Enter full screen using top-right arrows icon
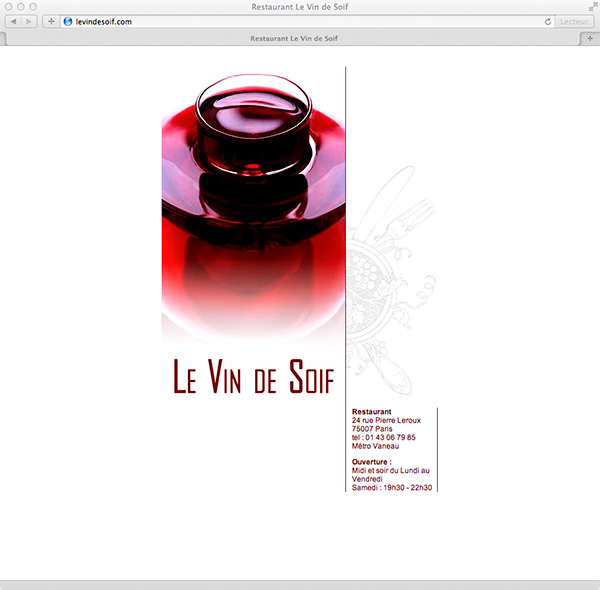600x590 pixels. click(591, 6)
